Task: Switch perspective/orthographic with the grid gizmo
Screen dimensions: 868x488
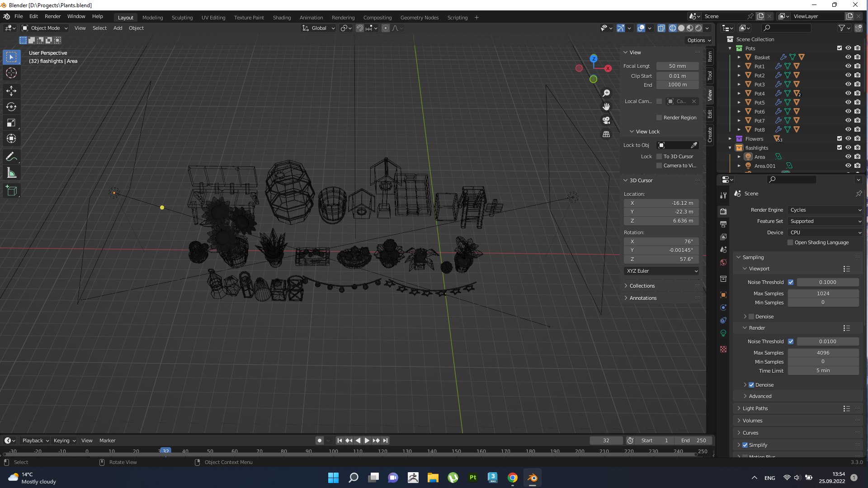Action: (606, 134)
